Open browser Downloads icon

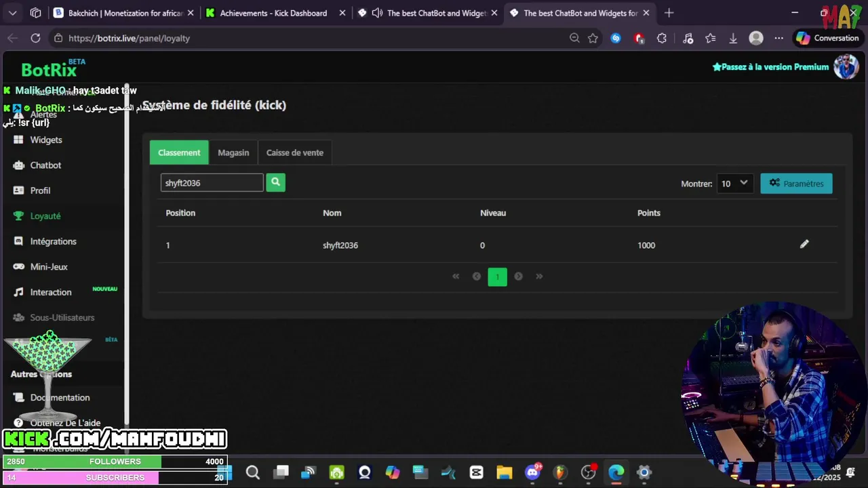(733, 39)
